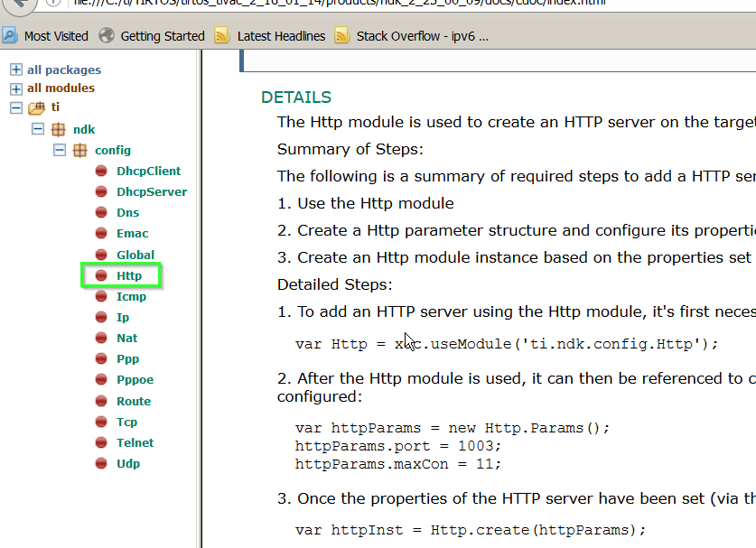Viewport: 756px width, 548px height.
Task: Click the Telnet module red icon
Action: pyautogui.click(x=101, y=442)
